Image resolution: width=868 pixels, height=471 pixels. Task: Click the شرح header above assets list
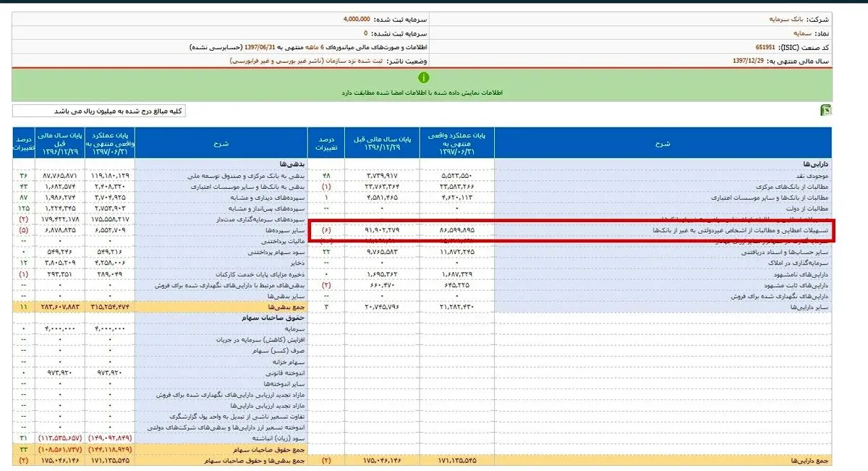click(x=665, y=143)
